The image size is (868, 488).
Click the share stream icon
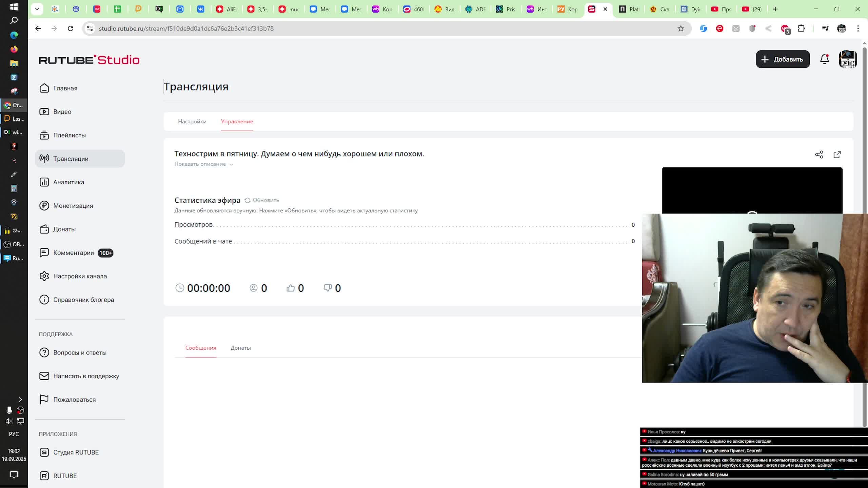click(x=819, y=155)
